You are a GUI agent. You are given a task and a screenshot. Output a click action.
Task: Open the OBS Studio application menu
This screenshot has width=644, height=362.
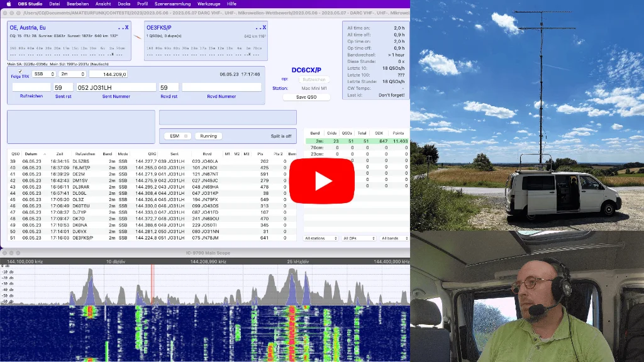pos(30,4)
